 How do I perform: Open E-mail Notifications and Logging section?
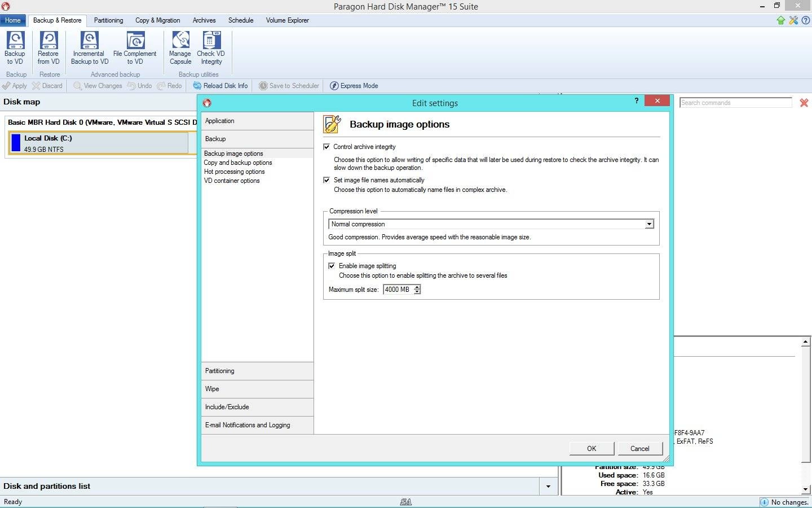tap(257, 425)
